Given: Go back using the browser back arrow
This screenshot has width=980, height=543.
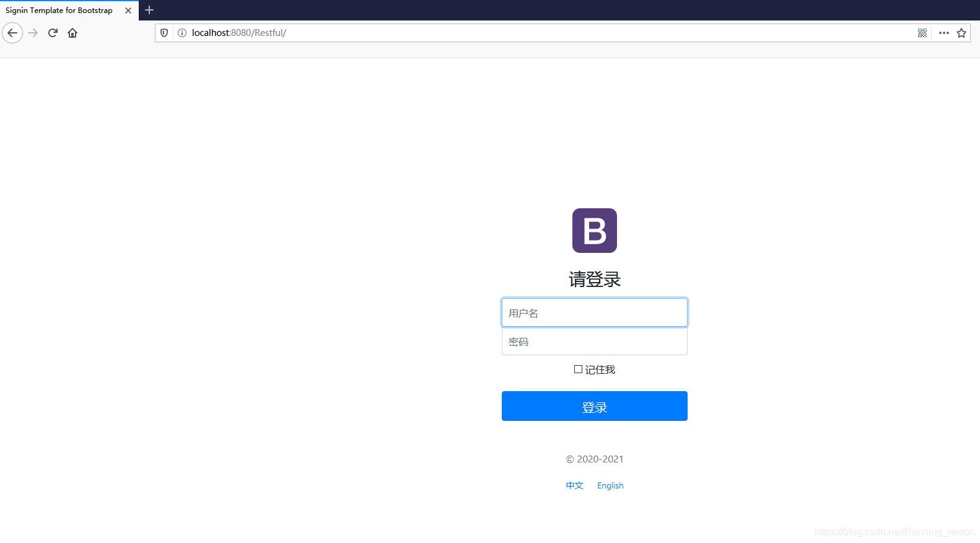Looking at the screenshot, I should 12,33.
